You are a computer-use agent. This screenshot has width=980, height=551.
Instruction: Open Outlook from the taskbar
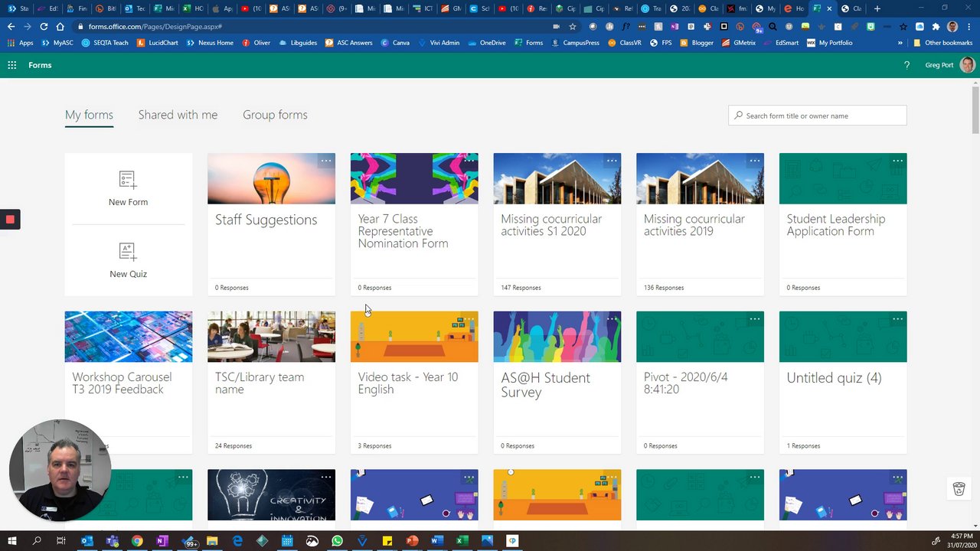click(x=87, y=541)
